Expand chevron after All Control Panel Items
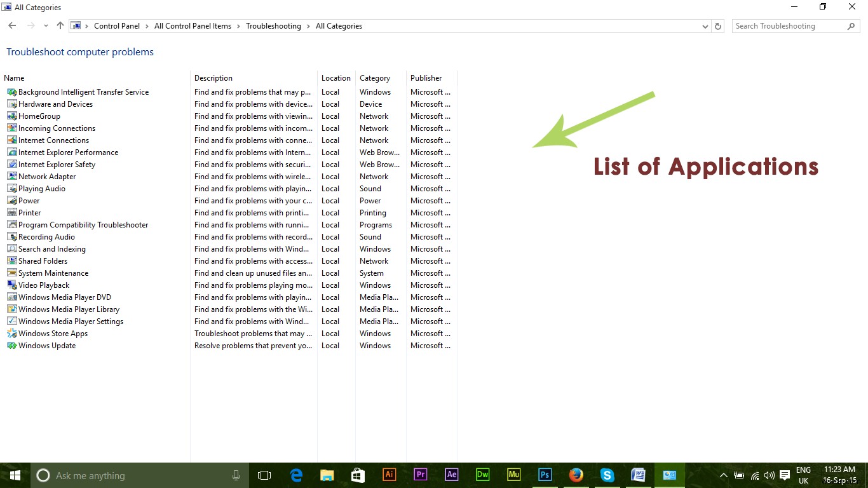This screenshot has height=488, width=868. pyautogui.click(x=239, y=26)
